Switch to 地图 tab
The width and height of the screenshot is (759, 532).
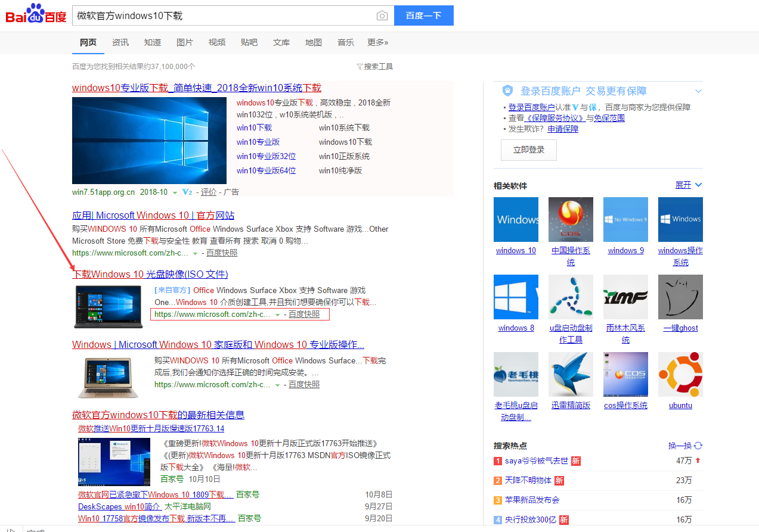[x=314, y=42]
